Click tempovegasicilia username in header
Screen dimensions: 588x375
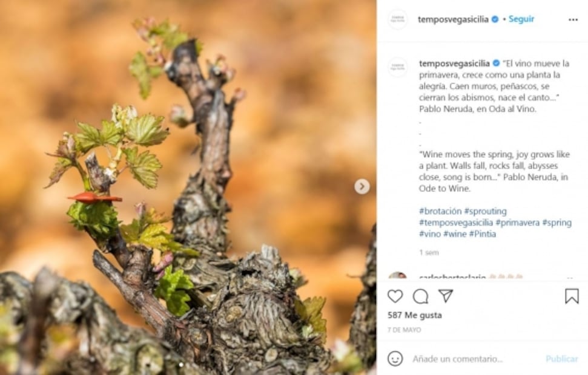pos(454,19)
